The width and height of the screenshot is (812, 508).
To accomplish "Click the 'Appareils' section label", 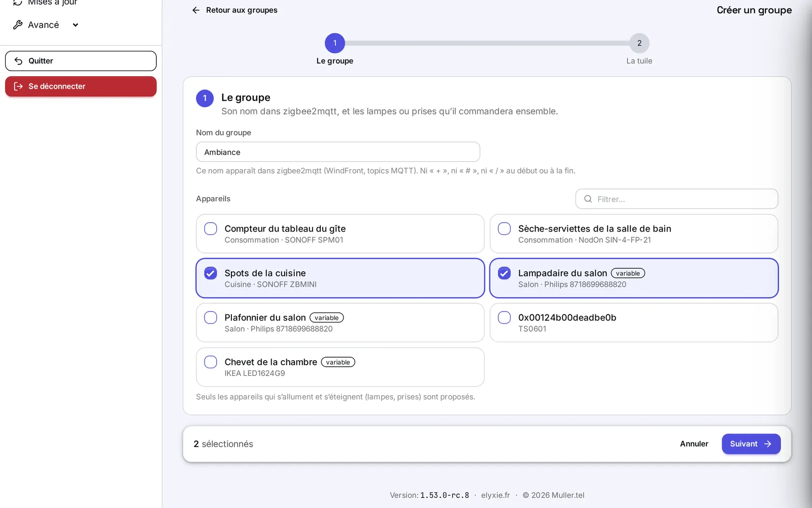I will (x=213, y=199).
